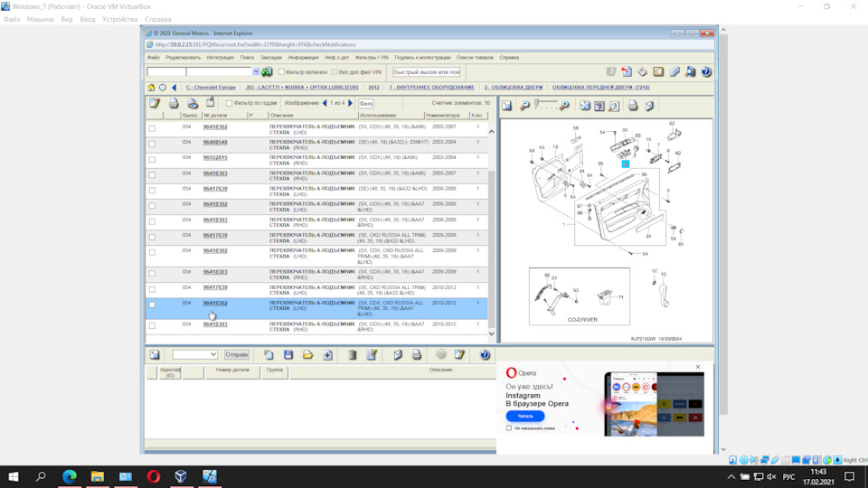Click the quick call search input field
Screen dimensions: 868x488
tap(427, 71)
